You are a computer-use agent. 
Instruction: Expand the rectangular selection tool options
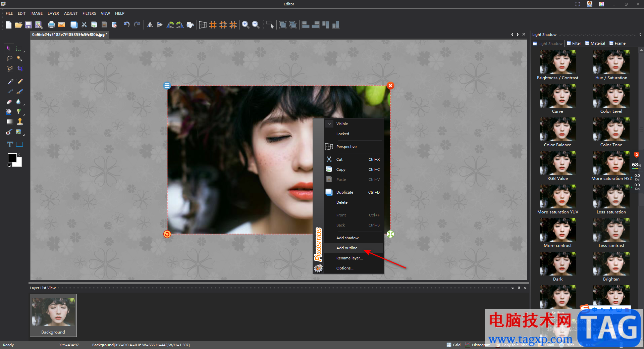pos(24,52)
